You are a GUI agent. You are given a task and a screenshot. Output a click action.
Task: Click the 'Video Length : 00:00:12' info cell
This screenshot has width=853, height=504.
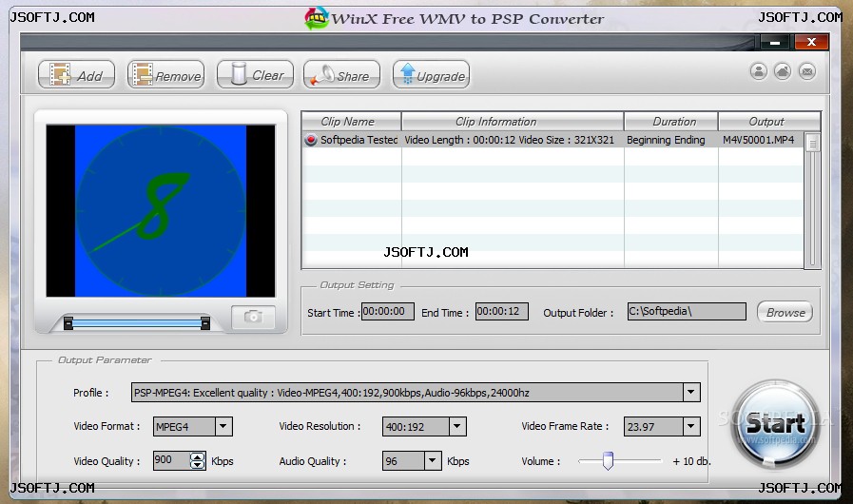pos(509,140)
